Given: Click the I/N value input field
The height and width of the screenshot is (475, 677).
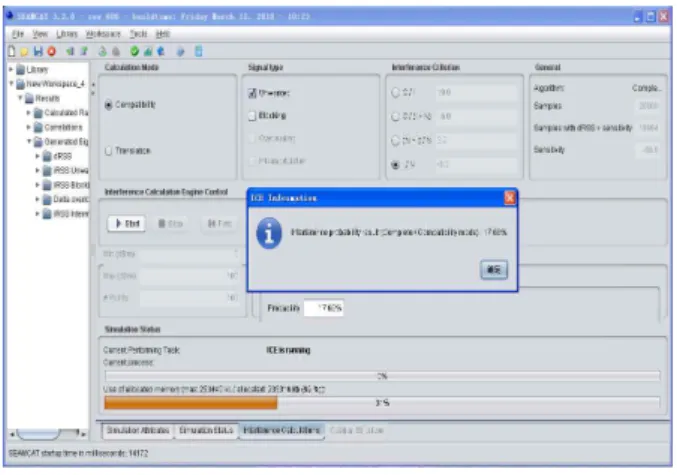Looking at the screenshot, I should (x=476, y=165).
